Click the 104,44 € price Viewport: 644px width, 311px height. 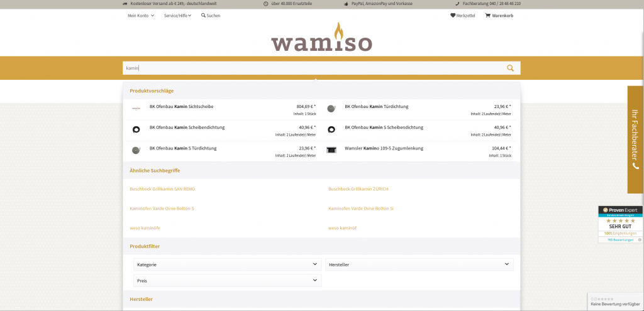point(501,148)
